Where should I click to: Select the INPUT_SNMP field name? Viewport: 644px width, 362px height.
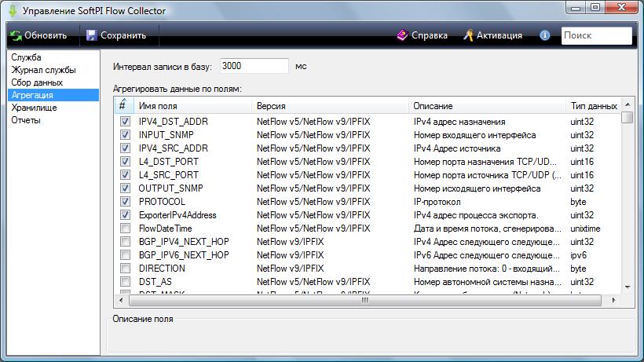(166, 135)
